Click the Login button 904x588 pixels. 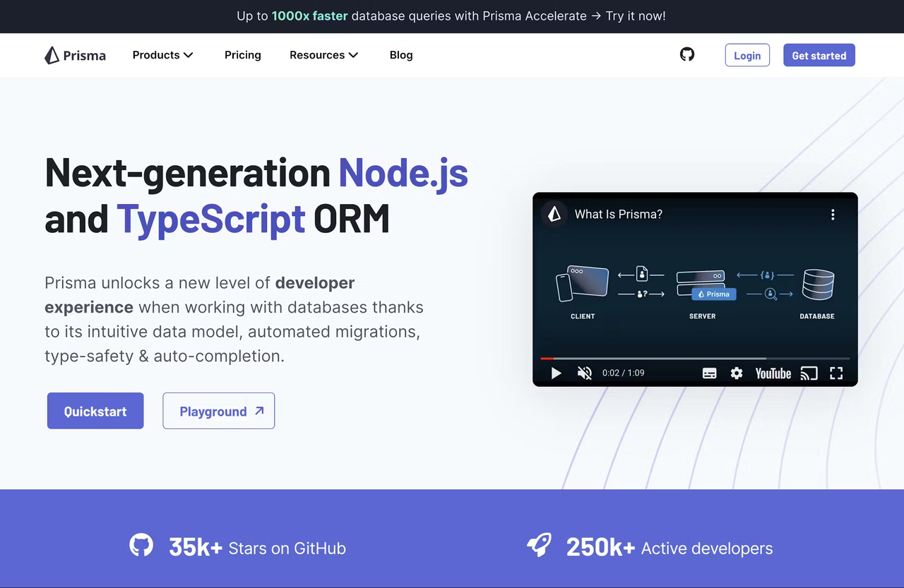747,55
